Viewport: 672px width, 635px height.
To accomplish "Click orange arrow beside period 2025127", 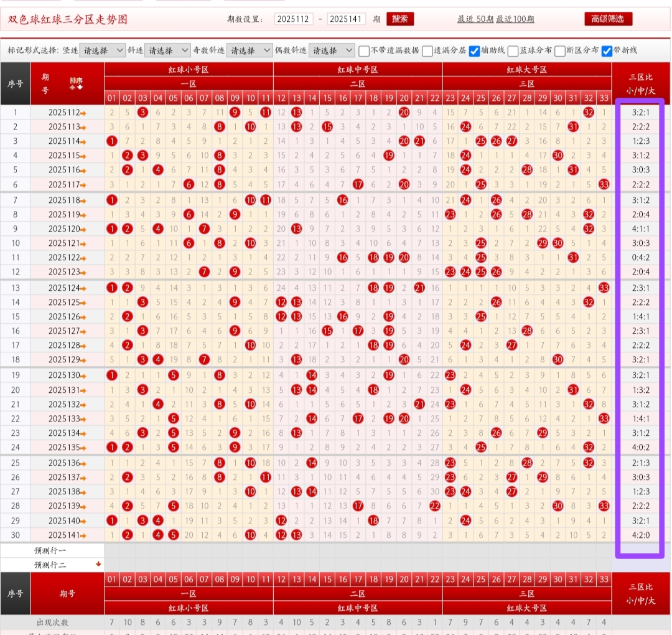I will [83, 331].
